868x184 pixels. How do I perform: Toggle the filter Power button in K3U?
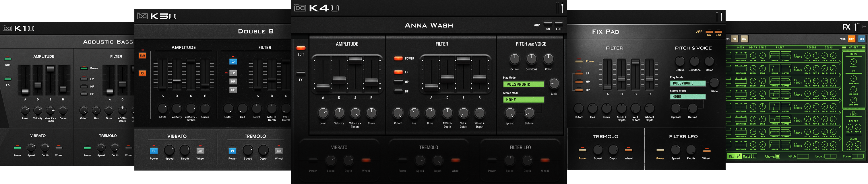point(233,62)
